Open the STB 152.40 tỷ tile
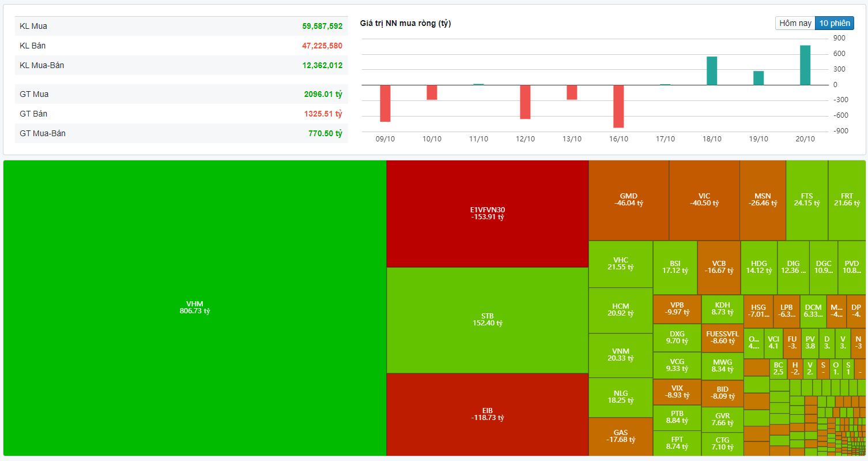This screenshot has width=868, height=461. click(487, 320)
